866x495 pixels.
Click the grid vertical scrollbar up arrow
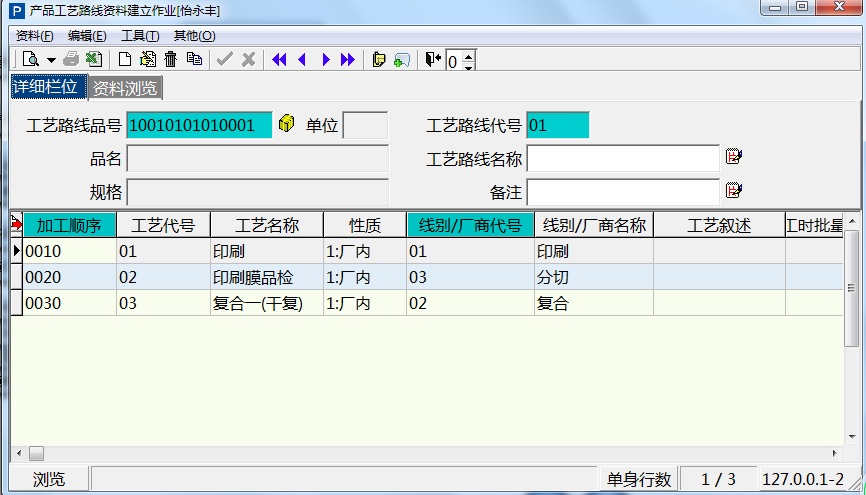[x=852, y=221]
